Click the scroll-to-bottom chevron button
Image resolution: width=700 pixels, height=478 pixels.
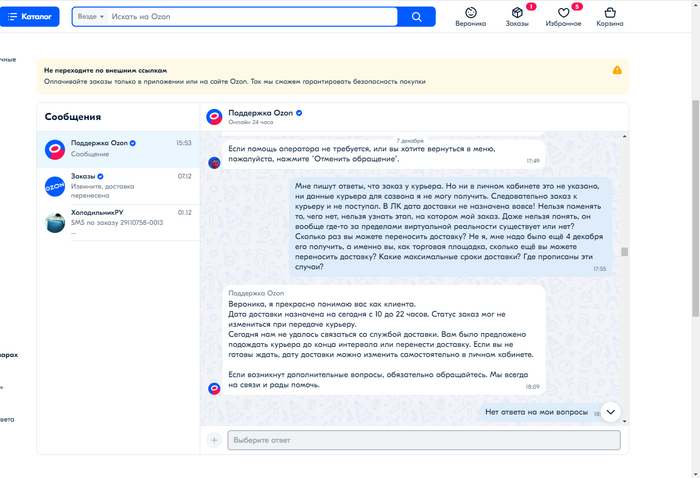[610, 412]
